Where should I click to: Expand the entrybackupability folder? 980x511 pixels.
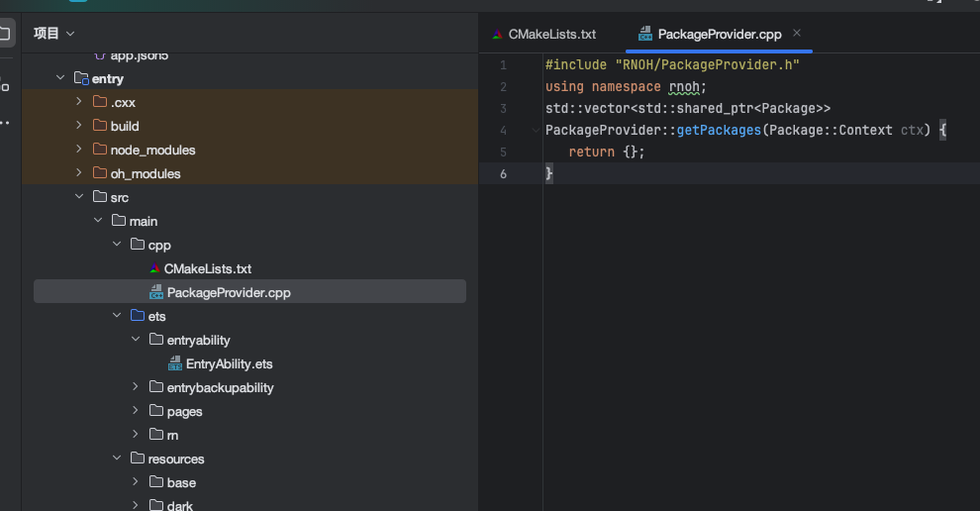[135, 387]
